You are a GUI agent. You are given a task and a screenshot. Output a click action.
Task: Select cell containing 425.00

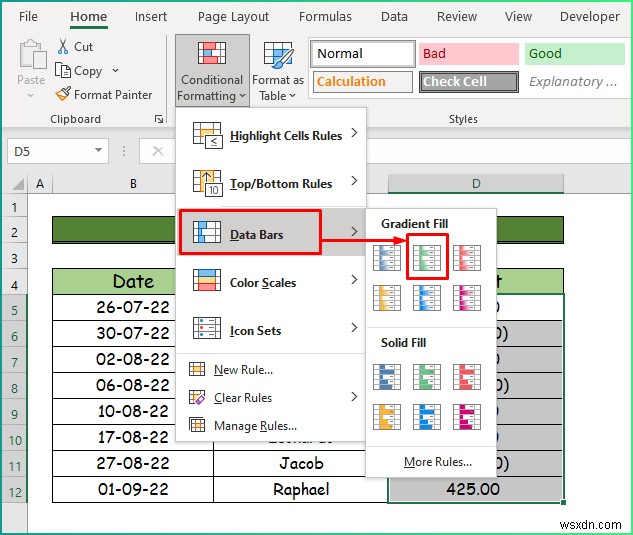[x=475, y=489]
